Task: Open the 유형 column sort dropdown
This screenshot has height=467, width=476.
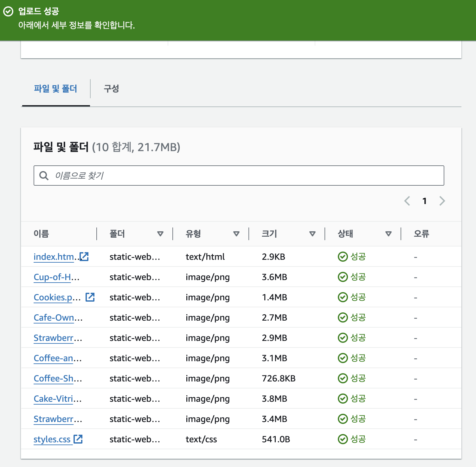Action: pyautogui.click(x=236, y=233)
